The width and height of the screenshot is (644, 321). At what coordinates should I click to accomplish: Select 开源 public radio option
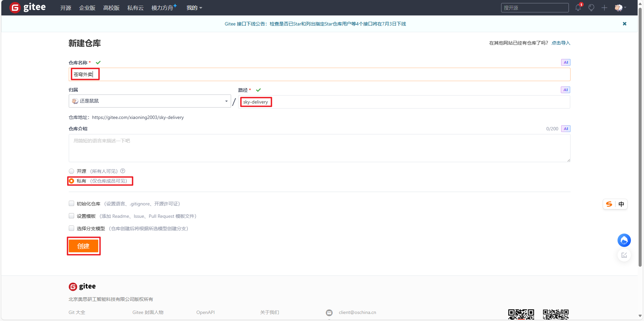tap(71, 171)
